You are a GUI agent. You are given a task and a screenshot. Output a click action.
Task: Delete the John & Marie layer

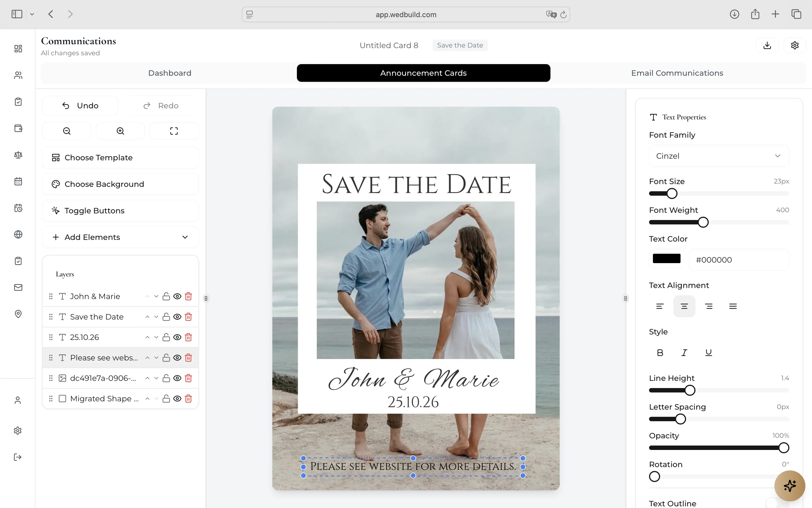pyautogui.click(x=189, y=296)
